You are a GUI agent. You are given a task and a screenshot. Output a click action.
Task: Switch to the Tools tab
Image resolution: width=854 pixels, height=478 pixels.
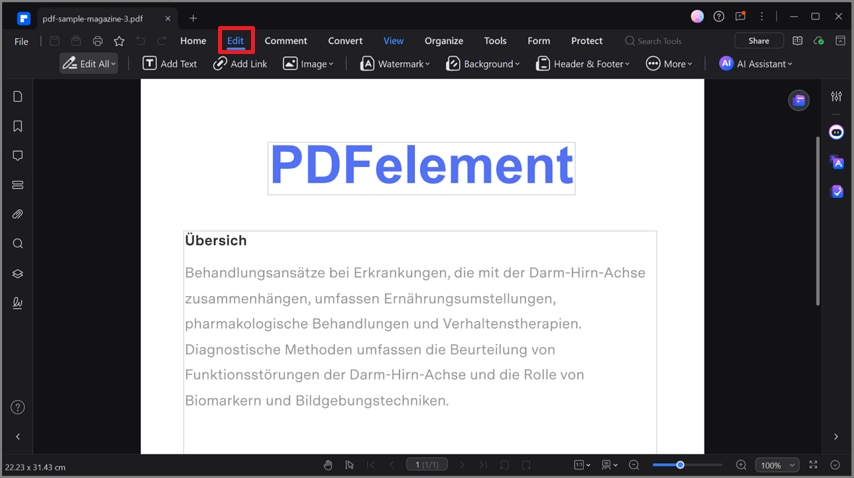[495, 41]
